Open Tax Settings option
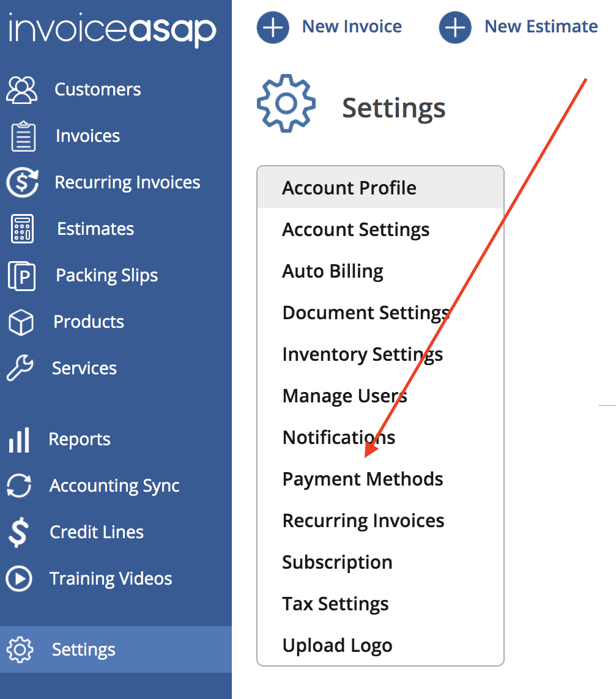This screenshot has width=616, height=699. coord(380,604)
